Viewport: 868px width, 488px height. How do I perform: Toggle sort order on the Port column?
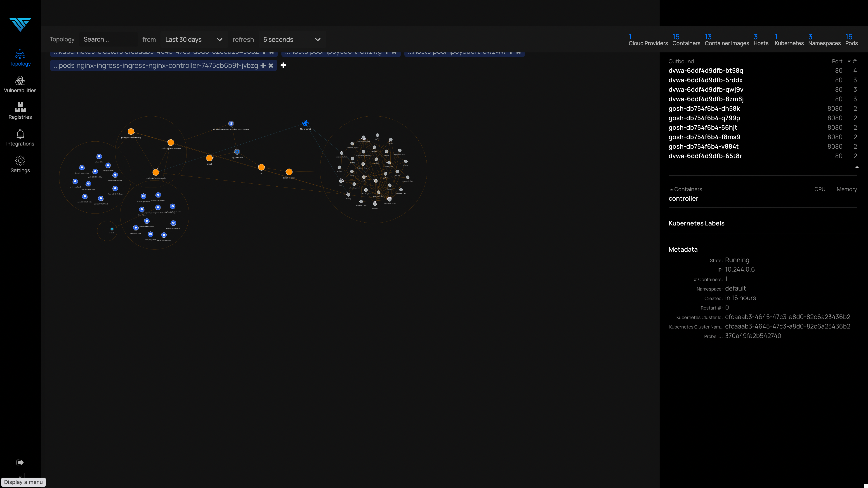pyautogui.click(x=837, y=61)
